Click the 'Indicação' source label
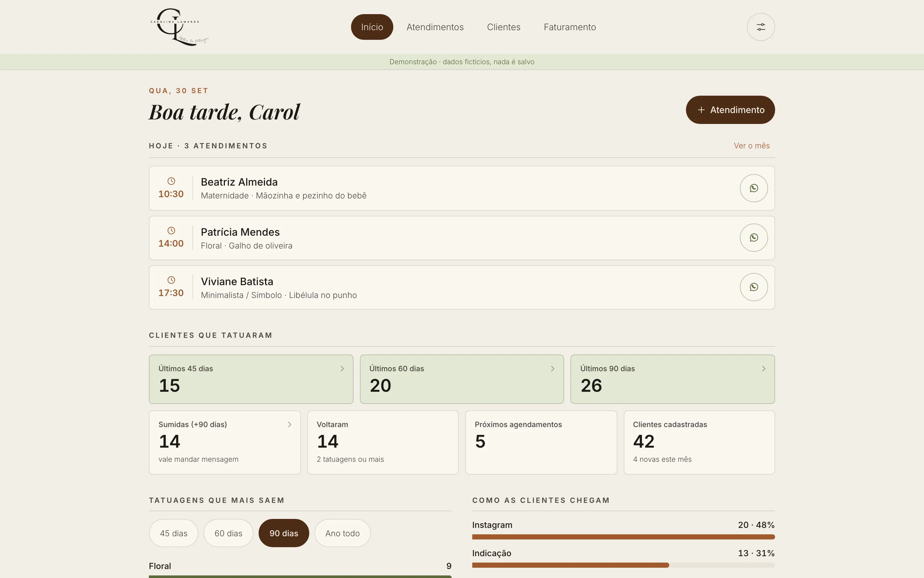The width and height of the screenshot is (924, 578). [492, 554]
